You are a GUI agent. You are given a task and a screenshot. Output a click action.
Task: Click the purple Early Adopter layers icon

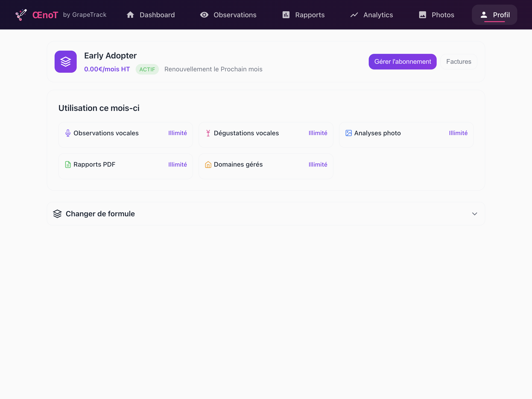66,61
